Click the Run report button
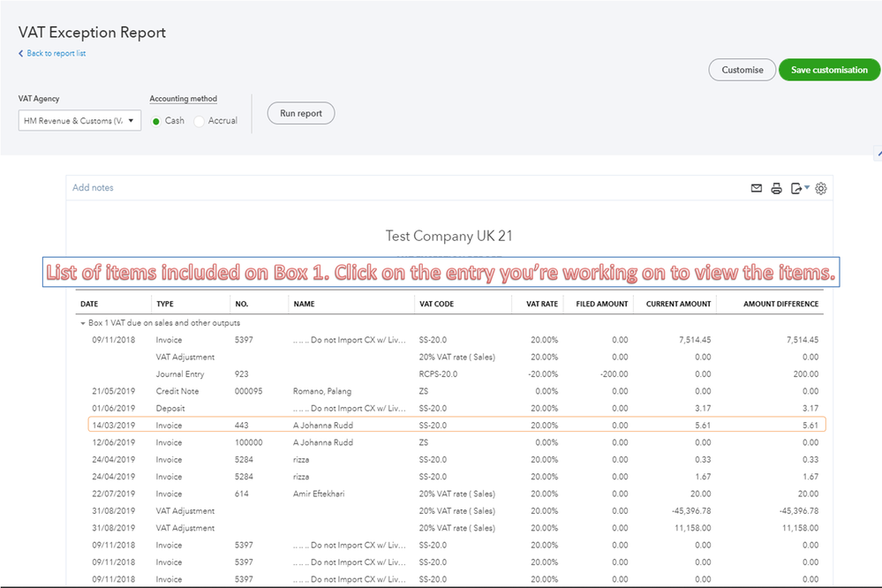 [301, 113]
